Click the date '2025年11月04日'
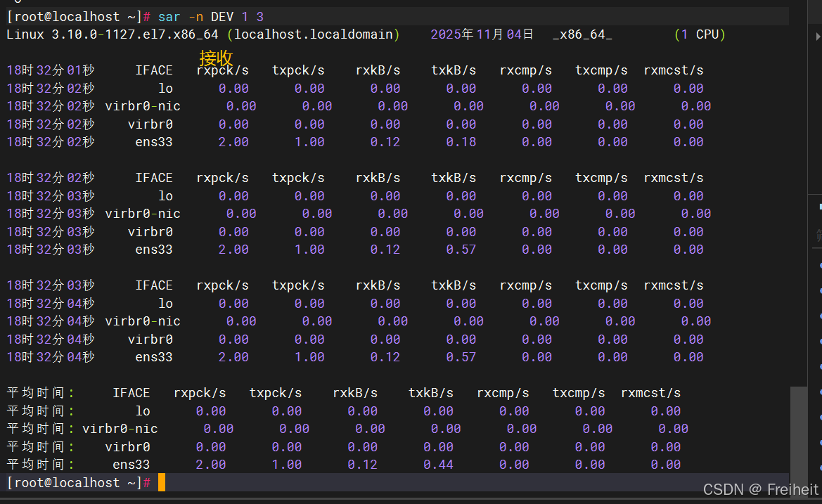This screenshot has width=822, height=504. pyautogui.click(x=482, y=34)
